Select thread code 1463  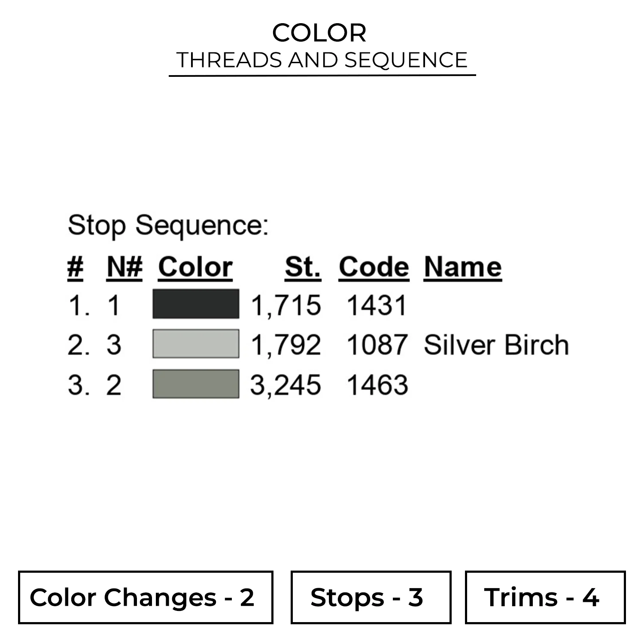tap(377, 385)
